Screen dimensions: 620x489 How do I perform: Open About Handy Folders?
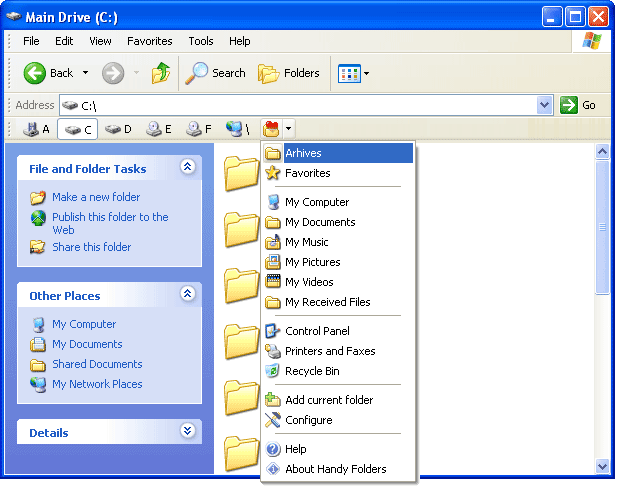point(338,469)
